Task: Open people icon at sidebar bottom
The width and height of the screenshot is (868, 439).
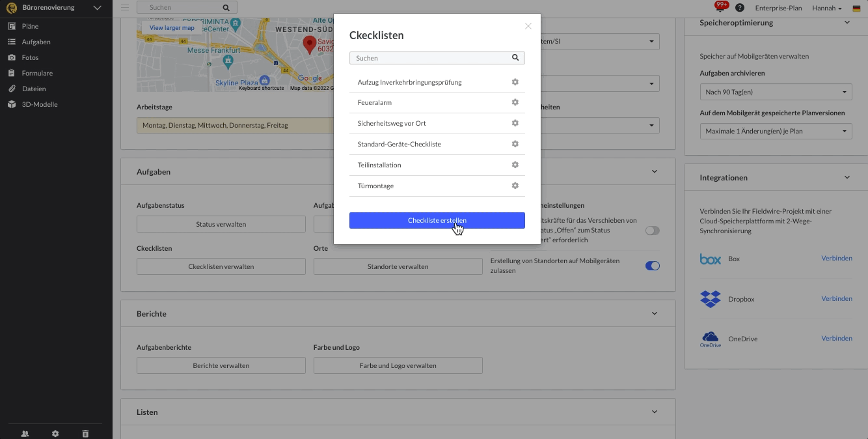Action: [x=25, y=434]
